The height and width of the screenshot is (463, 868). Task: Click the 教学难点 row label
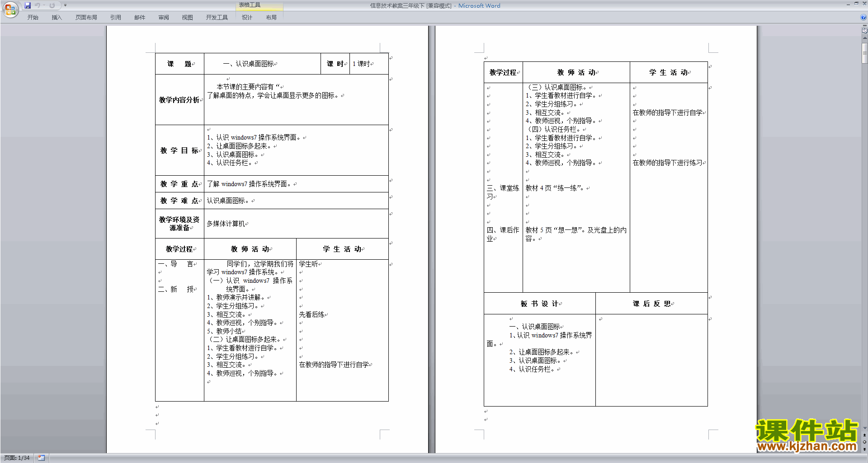click(x=179, y=201)
